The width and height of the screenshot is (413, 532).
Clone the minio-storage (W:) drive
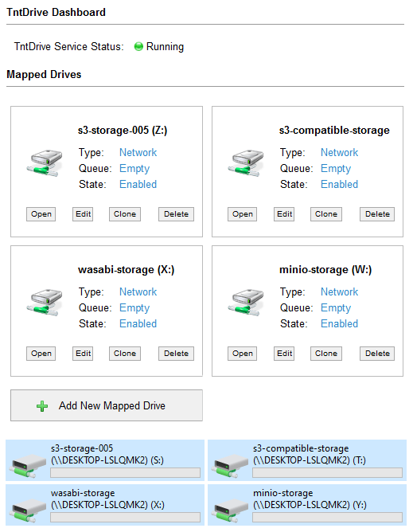325,354
